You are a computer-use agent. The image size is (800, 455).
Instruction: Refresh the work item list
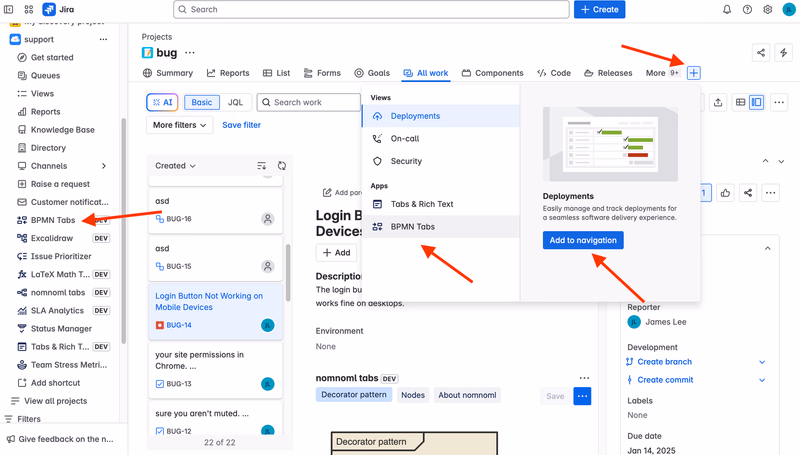pyautogui.click(x=282, y=166)
